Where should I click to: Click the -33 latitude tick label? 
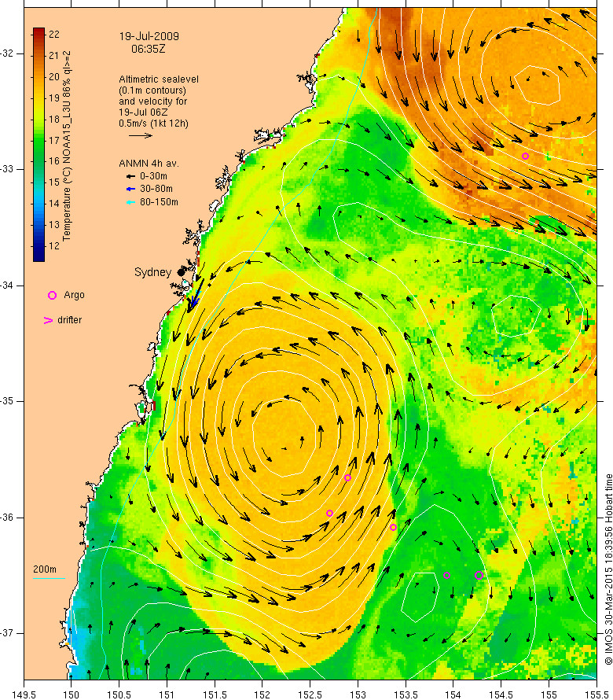(x=7, y=169)
